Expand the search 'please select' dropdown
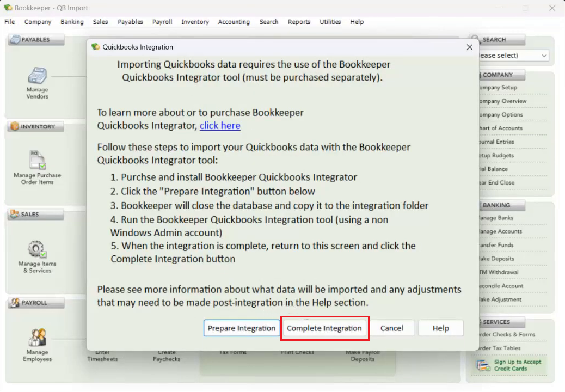565x392 pixels. [544, 56]
